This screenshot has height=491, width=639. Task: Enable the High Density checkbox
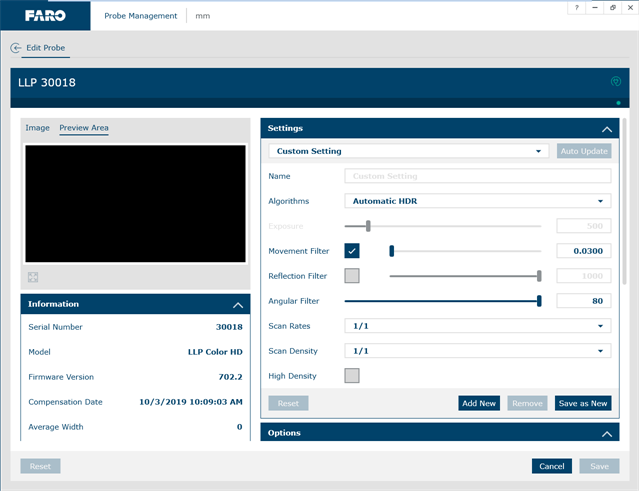(x=352, y=376)
